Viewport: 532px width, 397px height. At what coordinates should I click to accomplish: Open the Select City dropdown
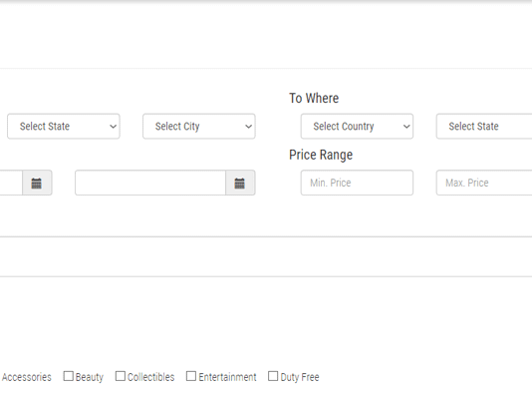tap(199, 127)
